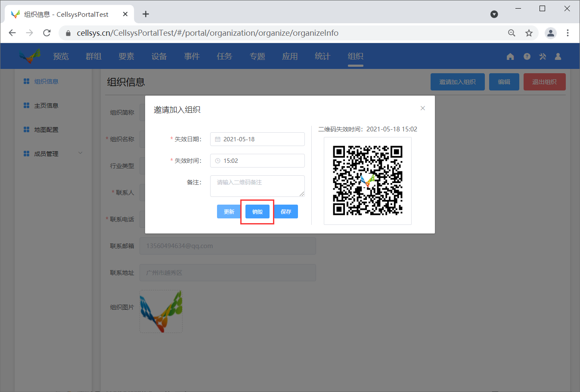Click the 邀请加入组织 page button
Image resolution: width=580 pixels, height=392 pixels.
click(x=458, y=82)
